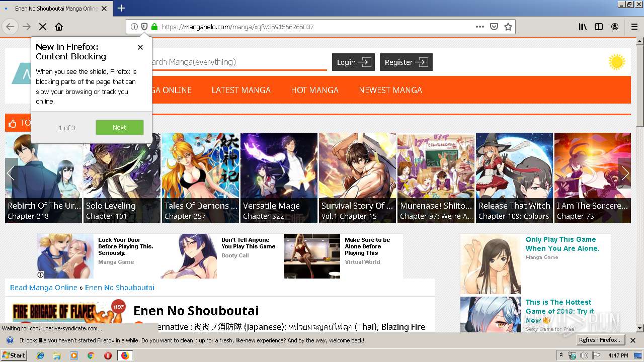This screenshot has width=644, height=362.
Task: Click the Read Manga Online breadcrumb
Action: click(x=44, y=288)
